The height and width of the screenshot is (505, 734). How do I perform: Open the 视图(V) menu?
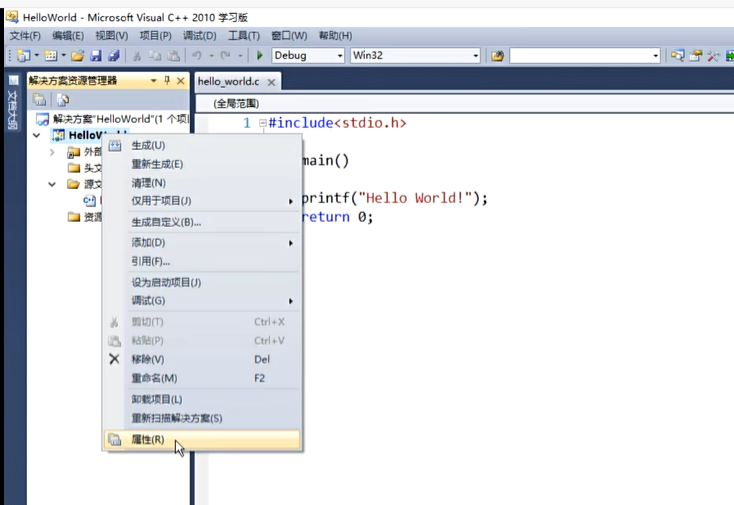(111, 36)
